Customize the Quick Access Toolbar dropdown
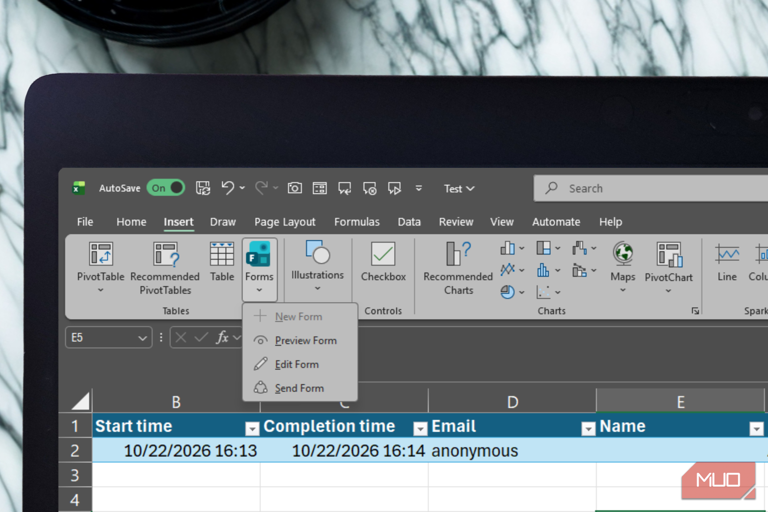 [419, 188]
